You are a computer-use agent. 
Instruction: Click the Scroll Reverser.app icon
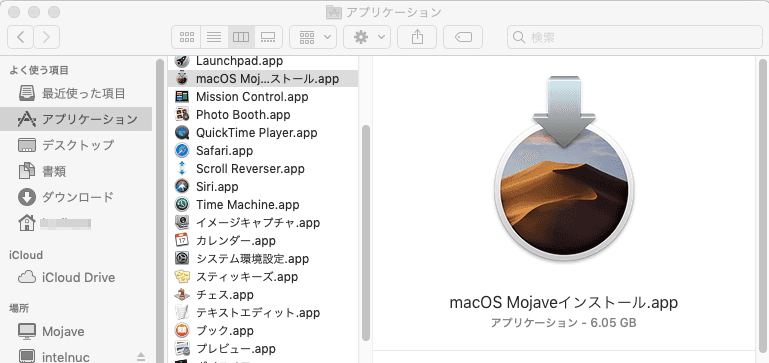[x=182, y=169]
